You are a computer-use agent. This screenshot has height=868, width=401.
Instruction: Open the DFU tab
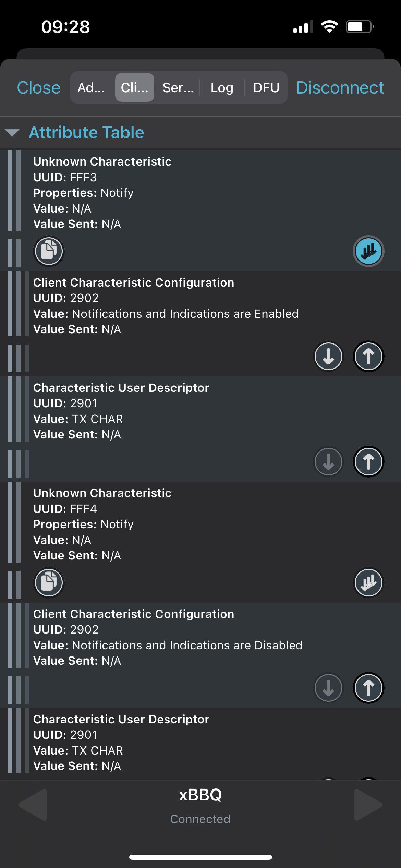click(266, 87)
